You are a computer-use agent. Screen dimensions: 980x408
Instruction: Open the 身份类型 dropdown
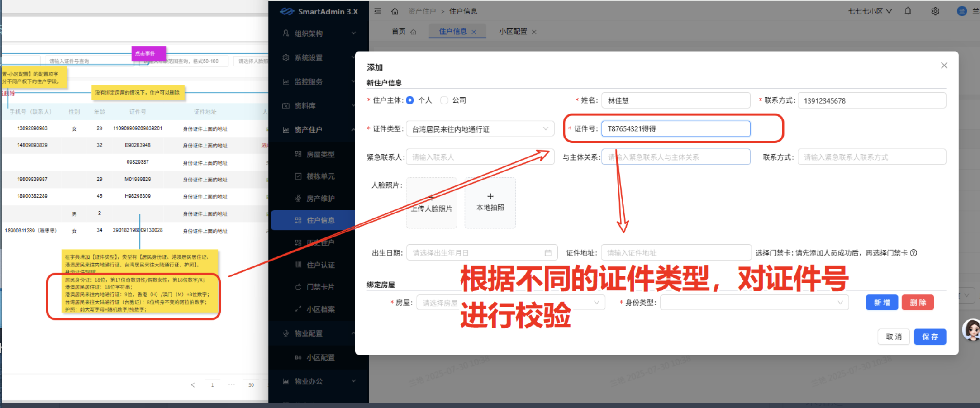(x=754, y=303)
